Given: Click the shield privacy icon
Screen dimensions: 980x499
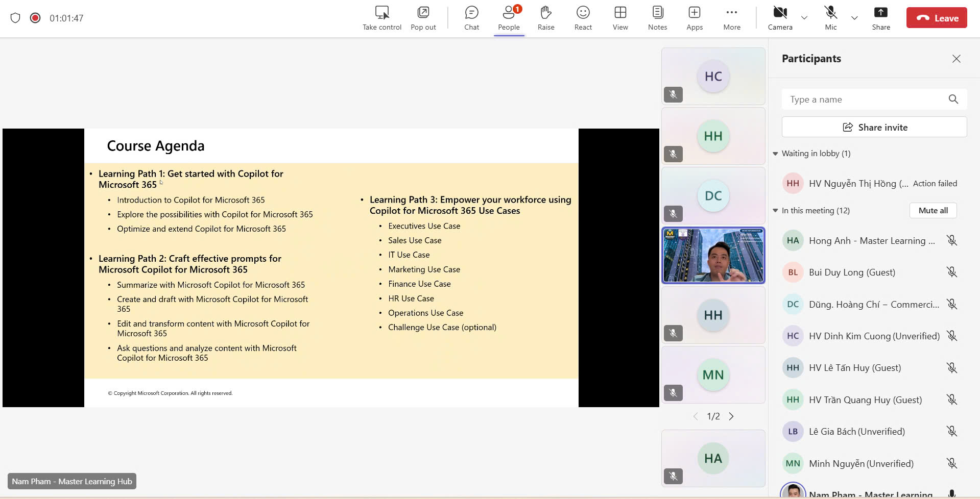Looking at the screenshot, I should pos(15,18).
